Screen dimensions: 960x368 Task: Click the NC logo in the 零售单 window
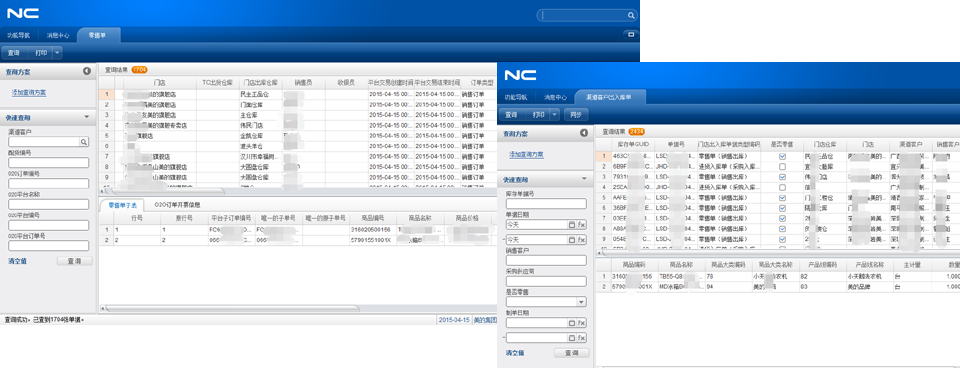coord(23,13)
